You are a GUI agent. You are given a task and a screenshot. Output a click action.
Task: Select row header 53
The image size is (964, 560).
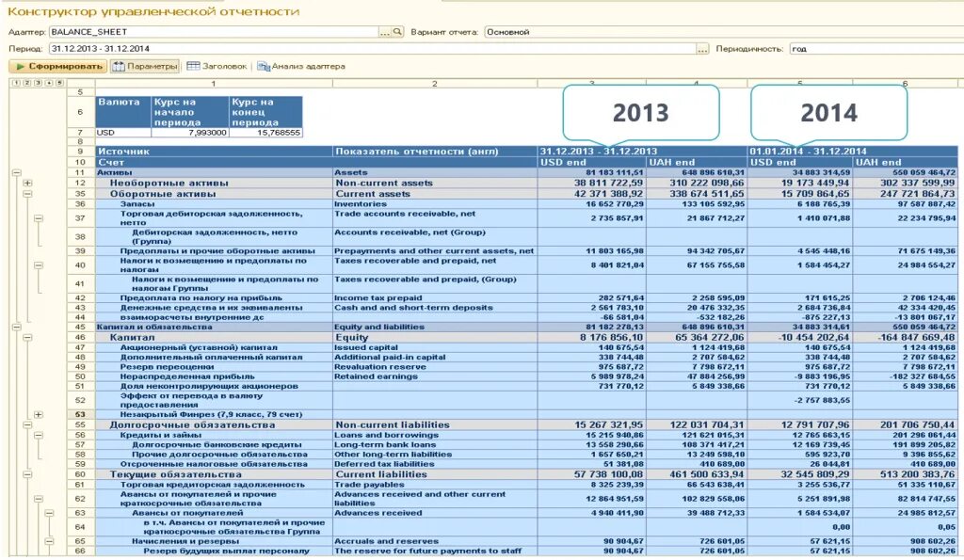point(81,414)
